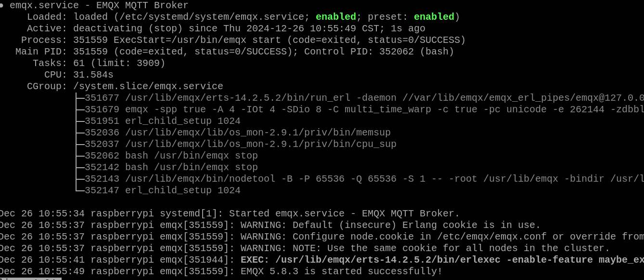
Task: Click the first green "enabled" status word
Action: 336,17
